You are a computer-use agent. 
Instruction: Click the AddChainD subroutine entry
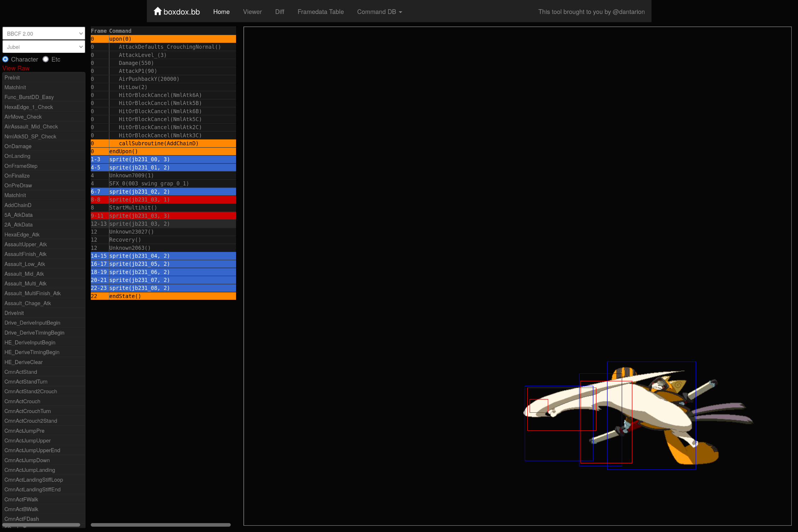[18, 205]
